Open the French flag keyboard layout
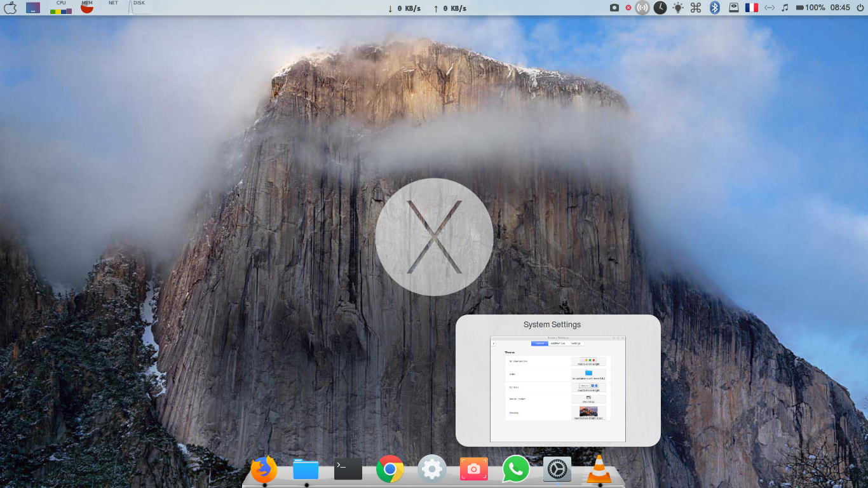The height and width of the screenshot is (488, 868). [752, 8]
